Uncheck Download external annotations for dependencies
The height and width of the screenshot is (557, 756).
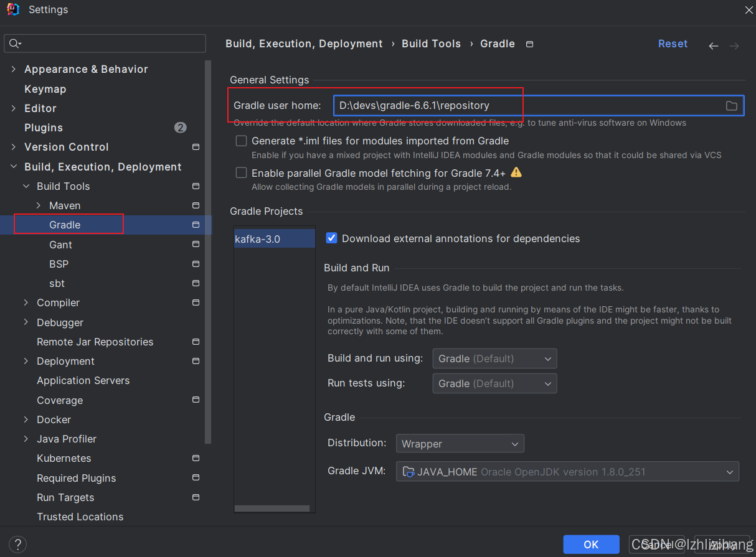click(x=332, y=238)
